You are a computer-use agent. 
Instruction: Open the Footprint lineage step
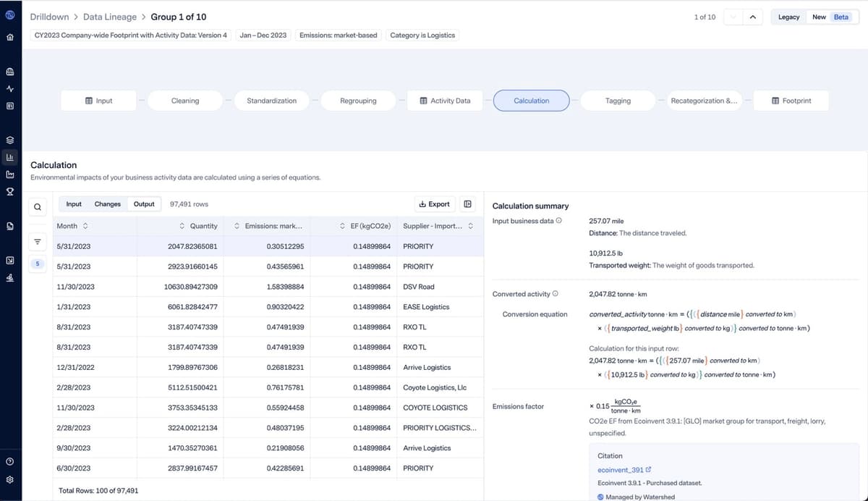click(x=791, y=101)
